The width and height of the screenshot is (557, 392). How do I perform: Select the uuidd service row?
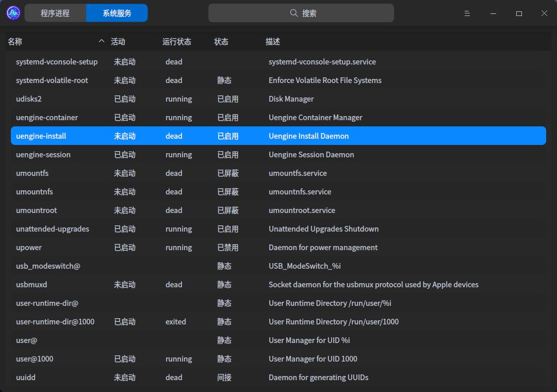(x=26, y=378)
